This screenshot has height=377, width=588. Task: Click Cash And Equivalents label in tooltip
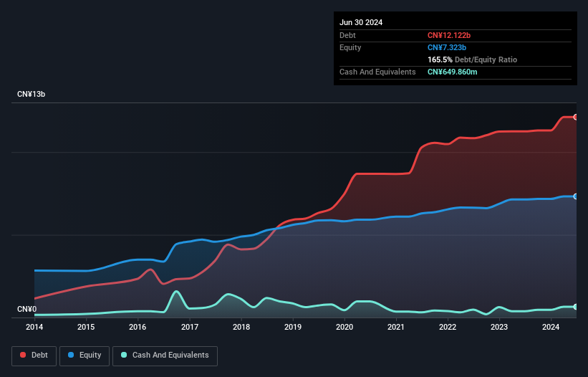coord(377,72)
